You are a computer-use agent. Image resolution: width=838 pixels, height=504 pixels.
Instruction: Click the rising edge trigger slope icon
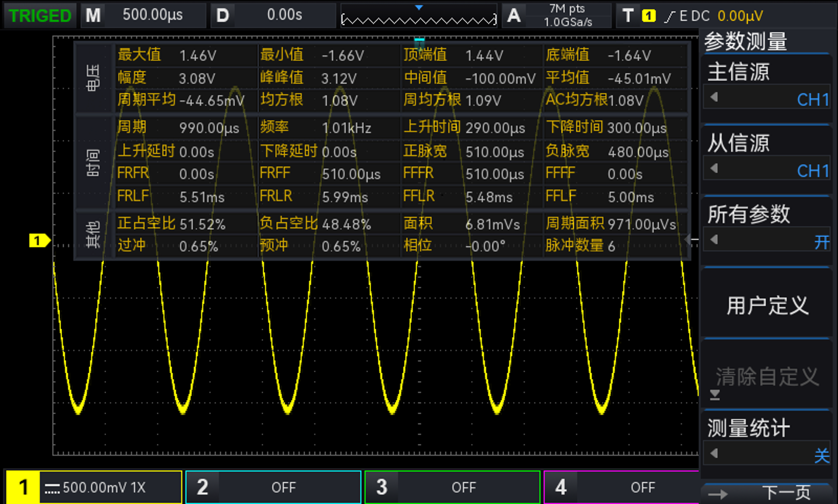(x=669, y=17)
